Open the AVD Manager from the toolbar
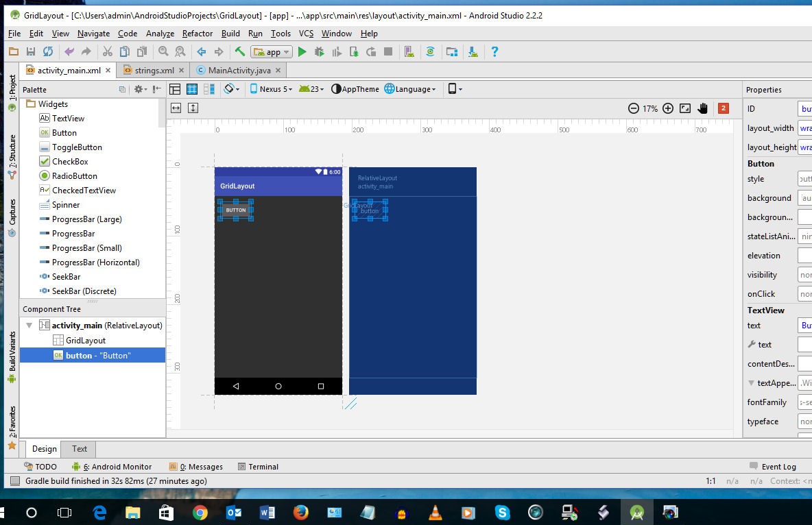Image resolution: width=812 pixels, height=525 pixels. tap(409, 51)
